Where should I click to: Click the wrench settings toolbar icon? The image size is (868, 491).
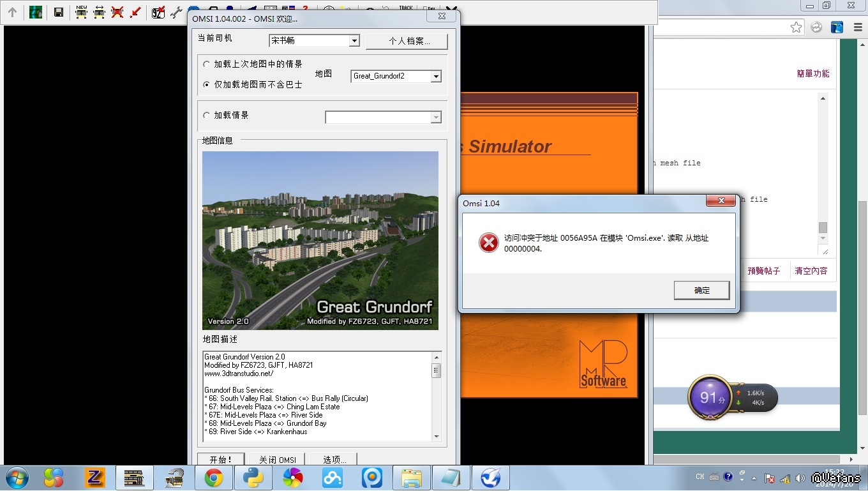(x=176, y=12)
